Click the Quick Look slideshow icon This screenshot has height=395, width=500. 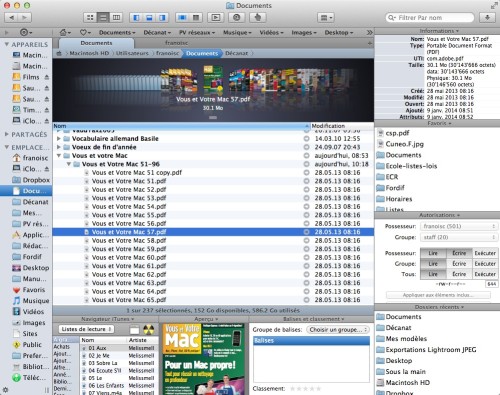point(216,17)
